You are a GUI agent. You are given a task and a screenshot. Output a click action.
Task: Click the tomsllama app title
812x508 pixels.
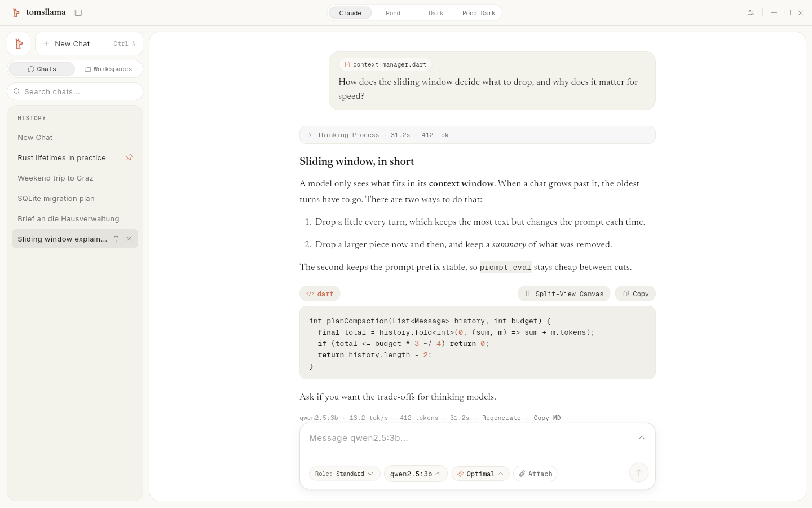pyautogui.click(x=46, y=12)
